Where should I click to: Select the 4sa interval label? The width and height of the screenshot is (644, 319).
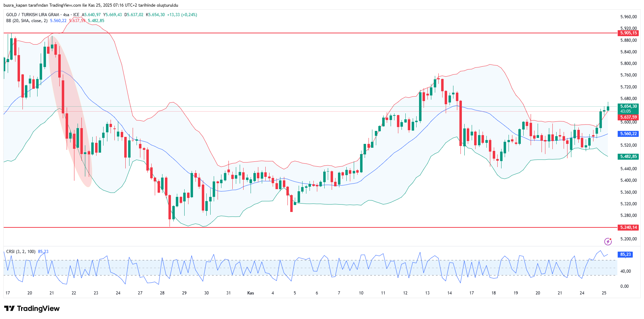[66, 15]
